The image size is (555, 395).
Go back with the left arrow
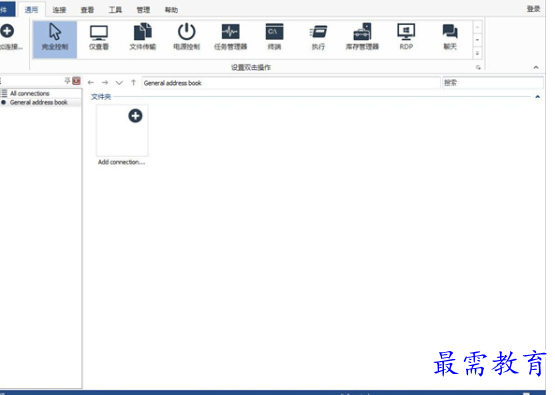91,82
